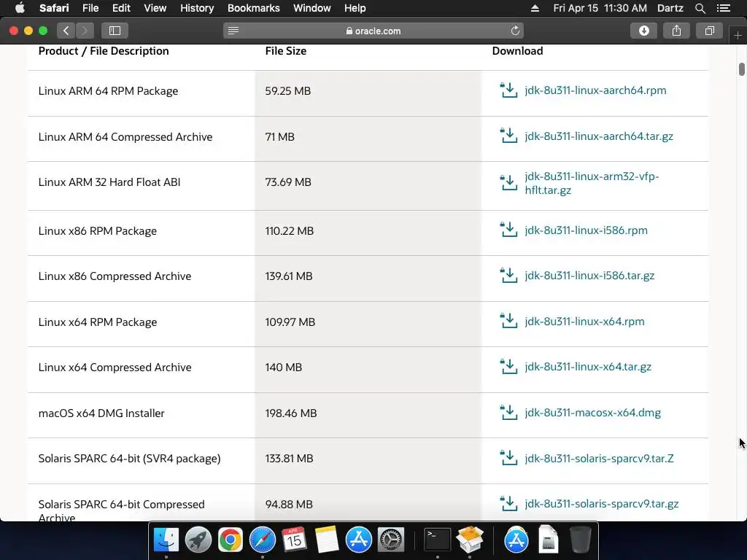747x560 pixels.
Task: Download jdk-8u311-linux-aarch64.rpm link
Action: (595, 90)
